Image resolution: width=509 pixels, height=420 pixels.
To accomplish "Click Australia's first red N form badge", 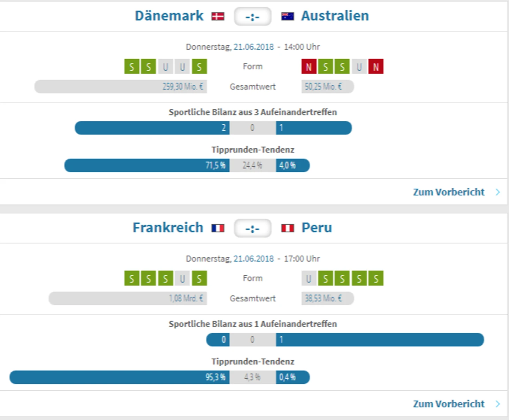I will 309,67.
